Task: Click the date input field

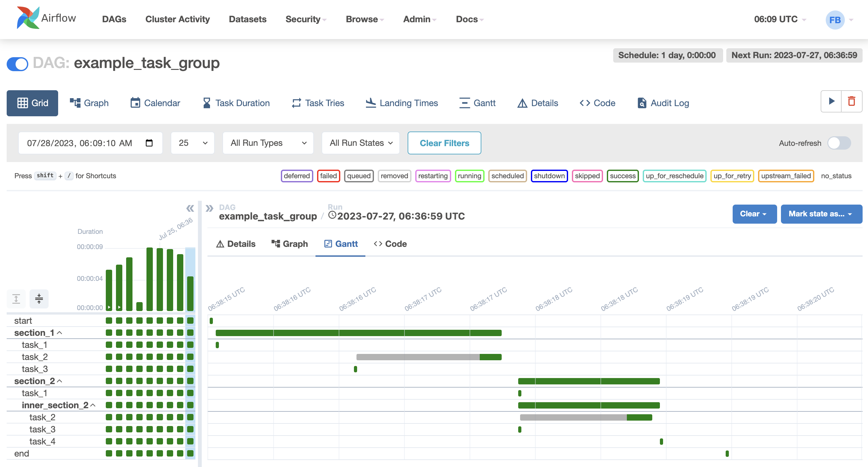Action: coord(89,143)
